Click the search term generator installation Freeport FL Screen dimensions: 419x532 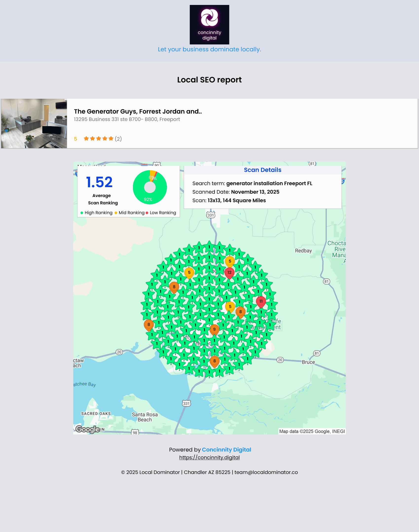[269, 183]
